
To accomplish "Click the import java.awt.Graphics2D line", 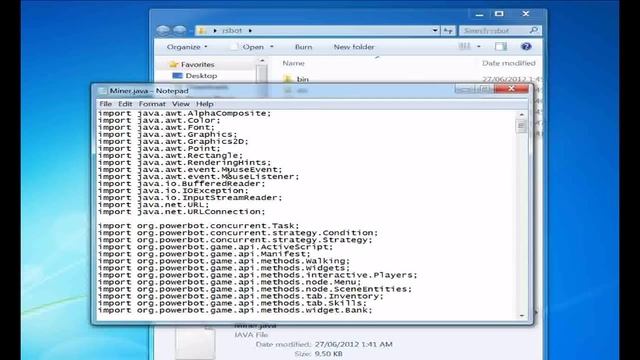I will coord(173,142).
